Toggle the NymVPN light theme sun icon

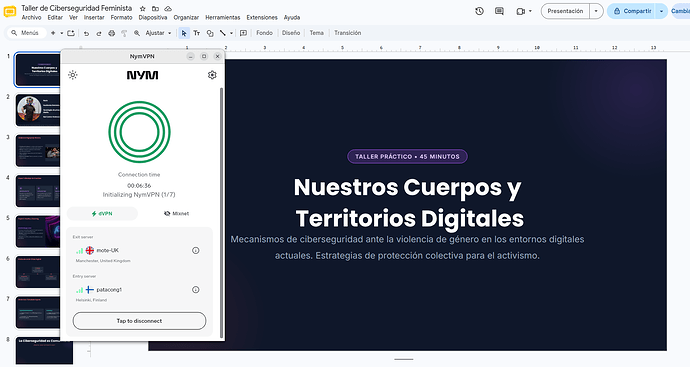(x=73, y=75)
